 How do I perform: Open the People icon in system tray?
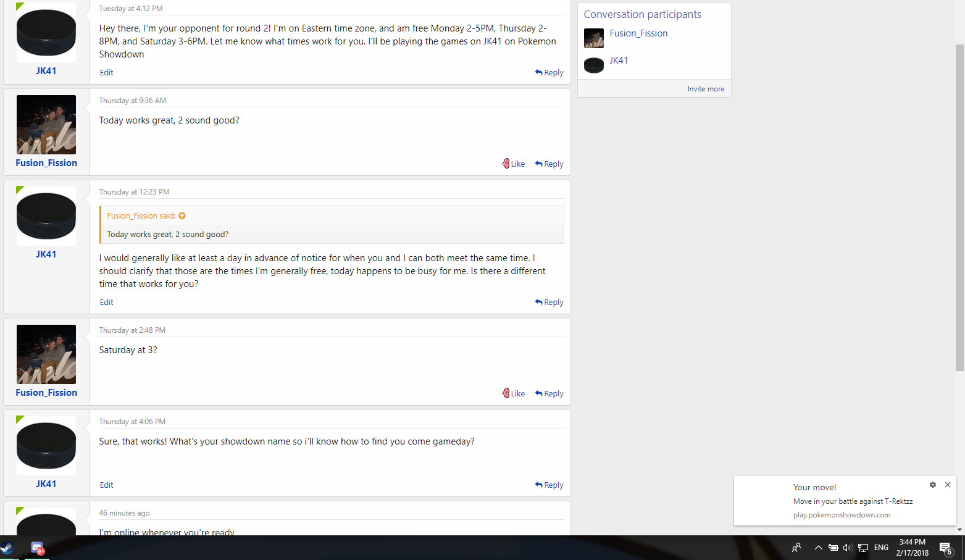tap(796, 547)
